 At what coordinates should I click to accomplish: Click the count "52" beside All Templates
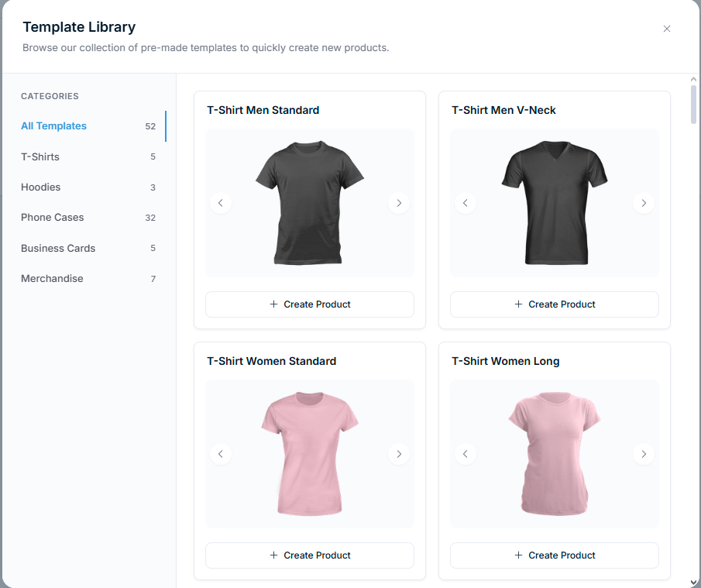tap(150, 126)
